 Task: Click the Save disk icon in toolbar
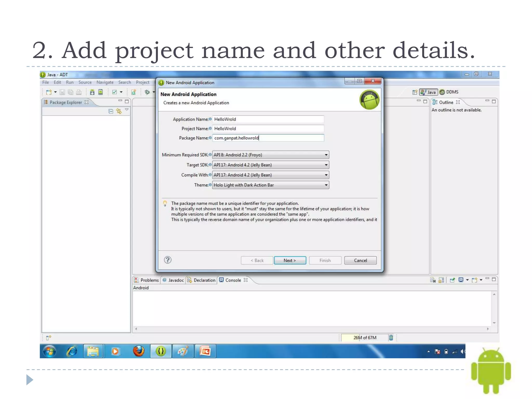[x=62, y=92]
